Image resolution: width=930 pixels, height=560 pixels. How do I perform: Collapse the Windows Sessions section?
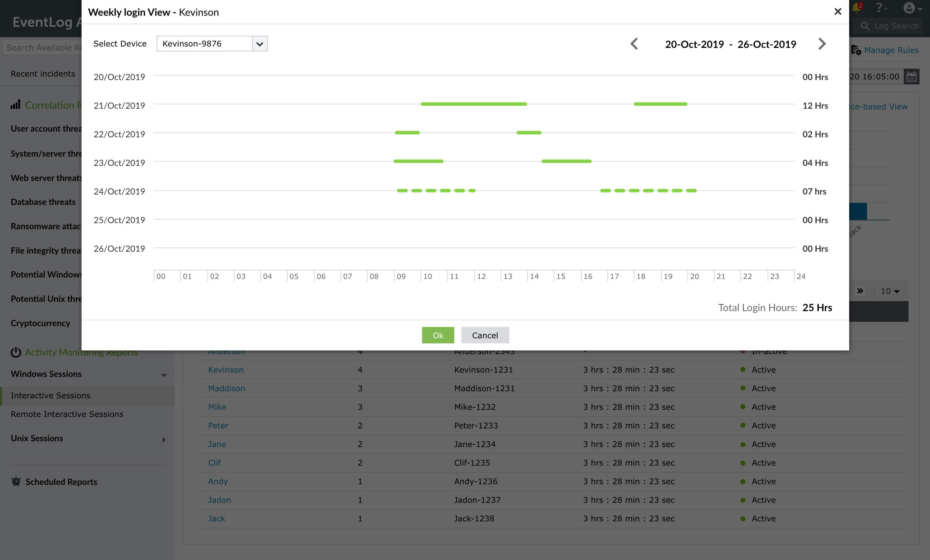(164, 375)
